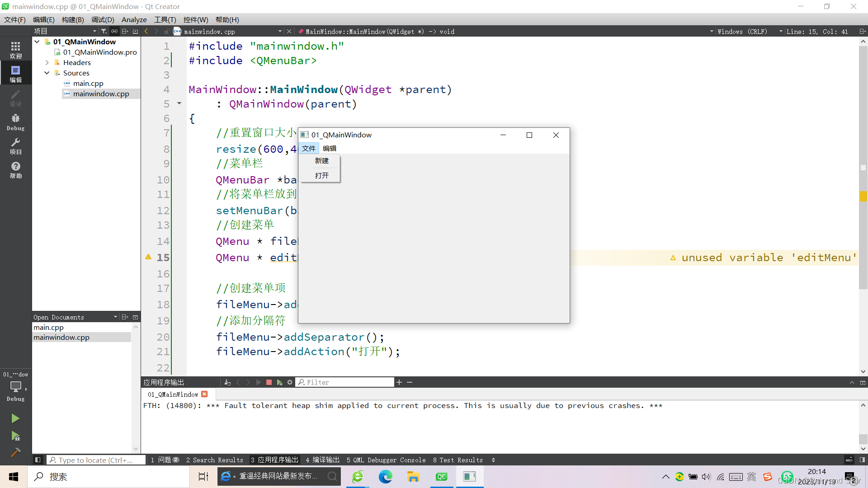This screenshot has height=488, width=868.
Task: Click the Type to locate field
Action: (96, 460)
